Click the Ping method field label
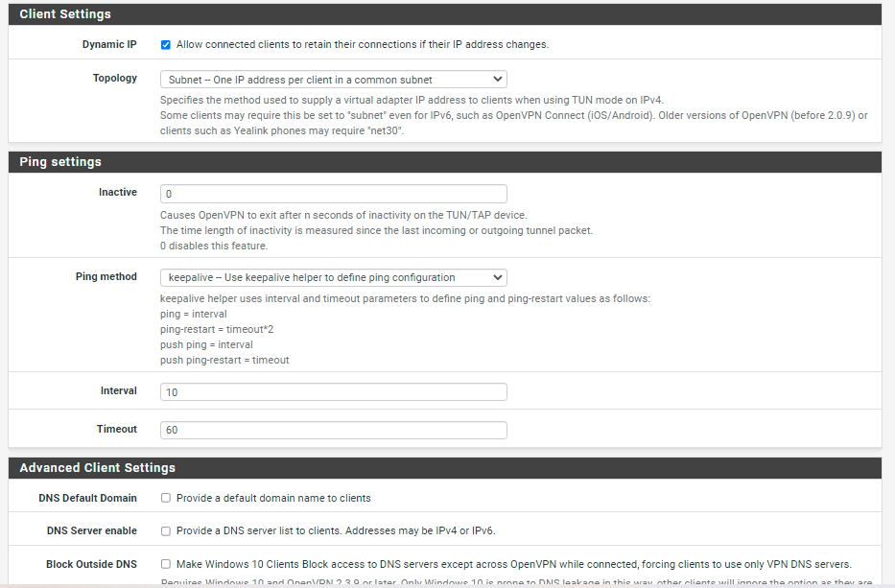 (x=106, y=276)
